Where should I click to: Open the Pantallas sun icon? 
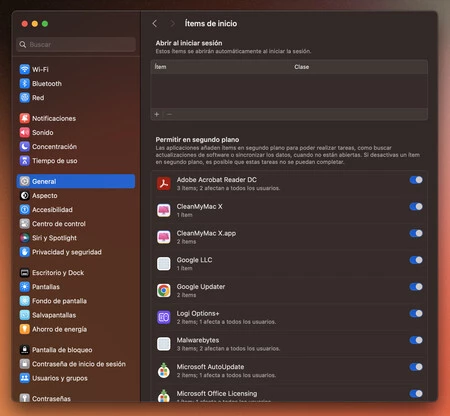24,287
